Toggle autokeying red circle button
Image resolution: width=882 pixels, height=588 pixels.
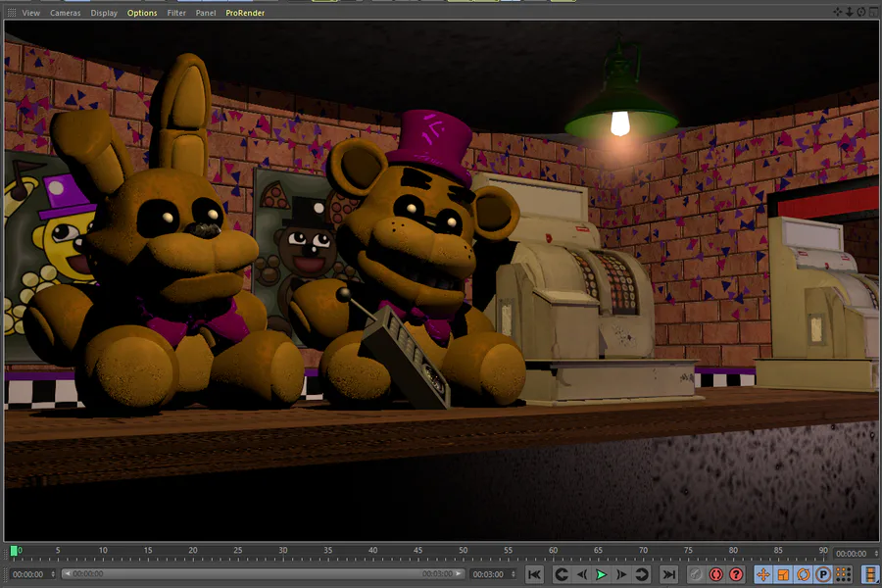[x=716, y=574]
